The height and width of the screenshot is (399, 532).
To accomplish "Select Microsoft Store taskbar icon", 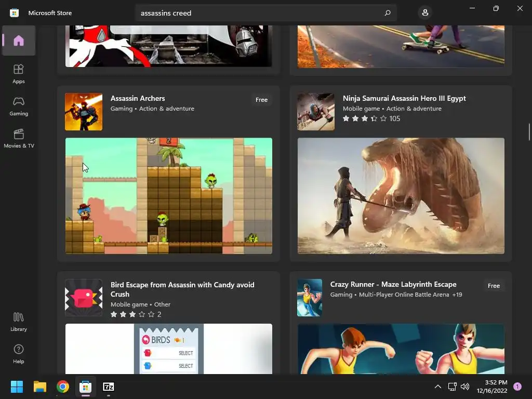I will point(86,387).
